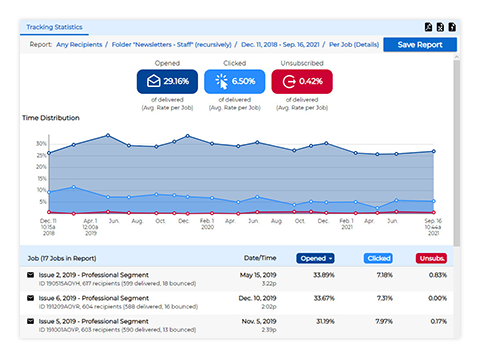
Task: Click the time "2:02p" under Dec. 10
Action: click(269, 307)
